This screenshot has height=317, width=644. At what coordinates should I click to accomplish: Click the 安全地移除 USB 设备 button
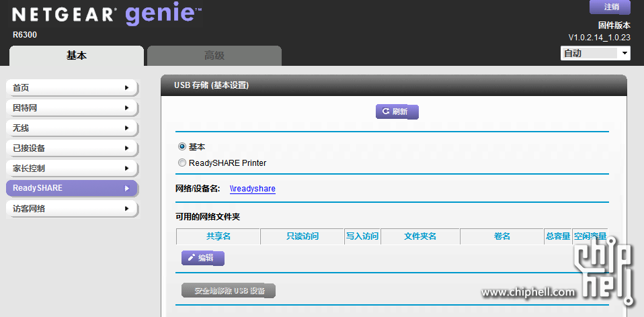coord(229,291)
